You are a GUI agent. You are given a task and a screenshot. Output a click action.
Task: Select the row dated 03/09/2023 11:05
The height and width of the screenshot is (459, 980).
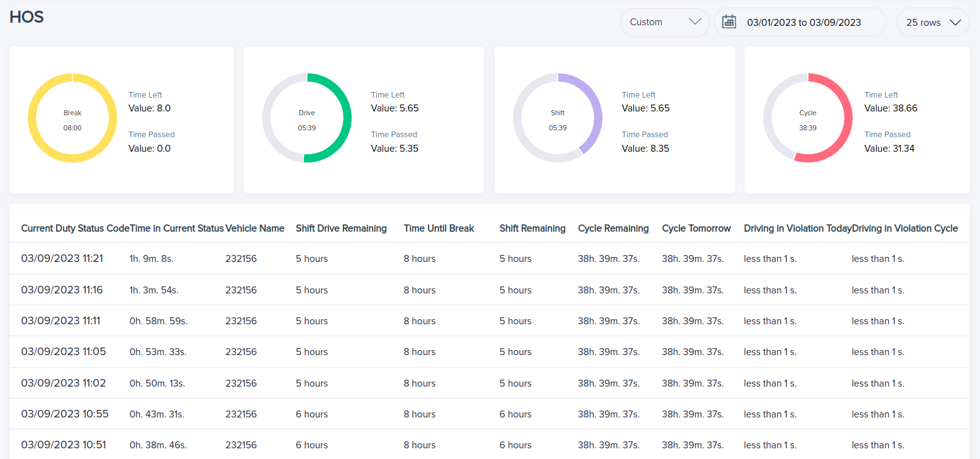(489, 352)
